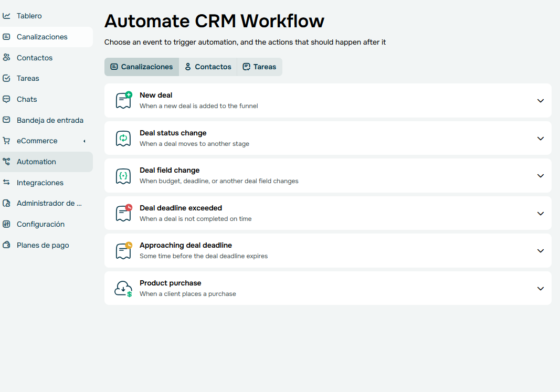Click the Administrador de file manager icon
Screen dimensions: 560x392
(6, 203)
